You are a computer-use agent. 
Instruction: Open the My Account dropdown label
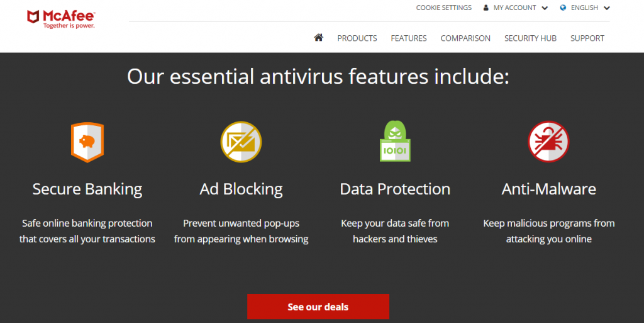coord(514,8)
